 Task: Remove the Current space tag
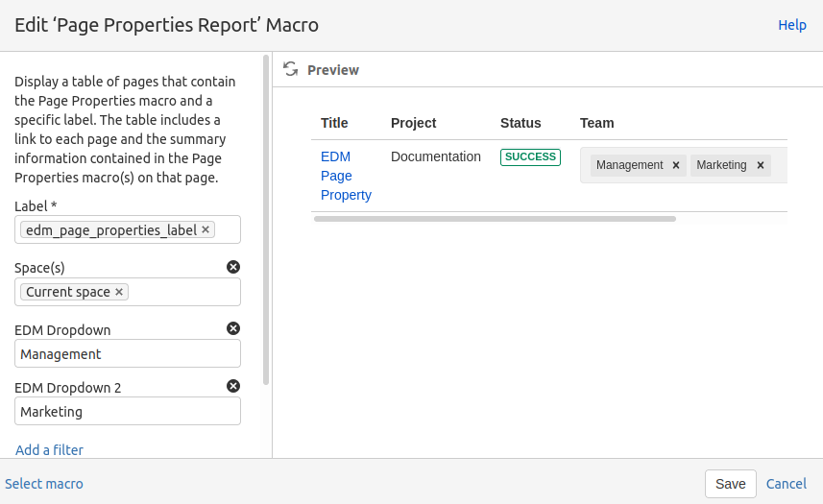119,292
